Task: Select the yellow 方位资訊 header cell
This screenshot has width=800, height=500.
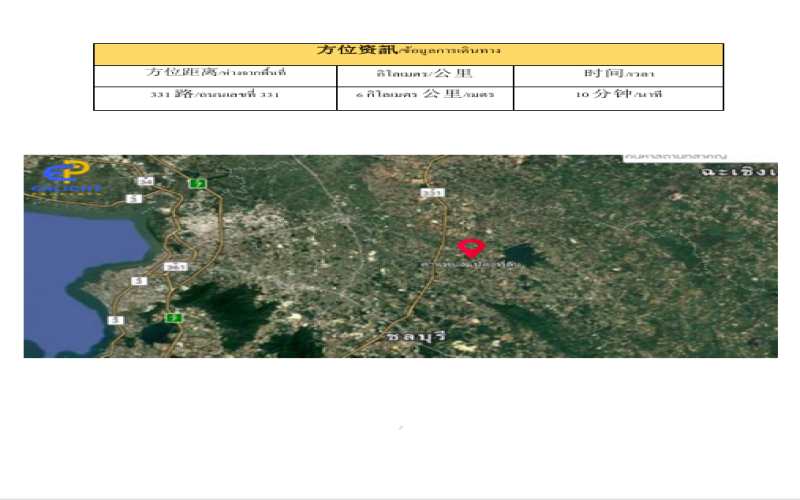Action: pos(408,53)
